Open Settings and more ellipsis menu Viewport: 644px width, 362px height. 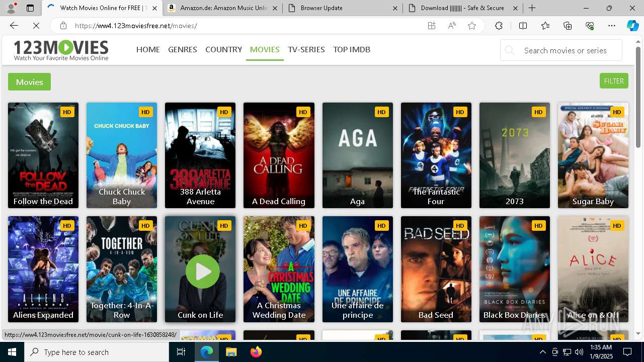(x=612, y=26)
